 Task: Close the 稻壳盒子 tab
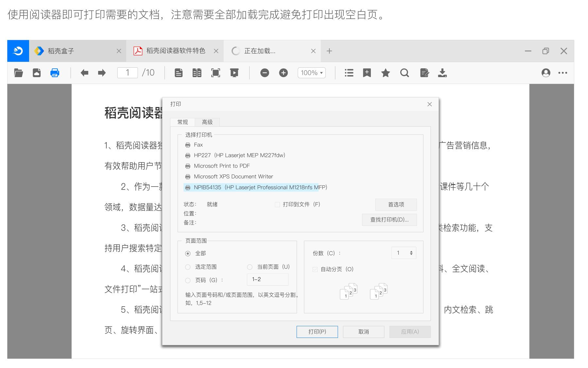(x=119, y=51)
